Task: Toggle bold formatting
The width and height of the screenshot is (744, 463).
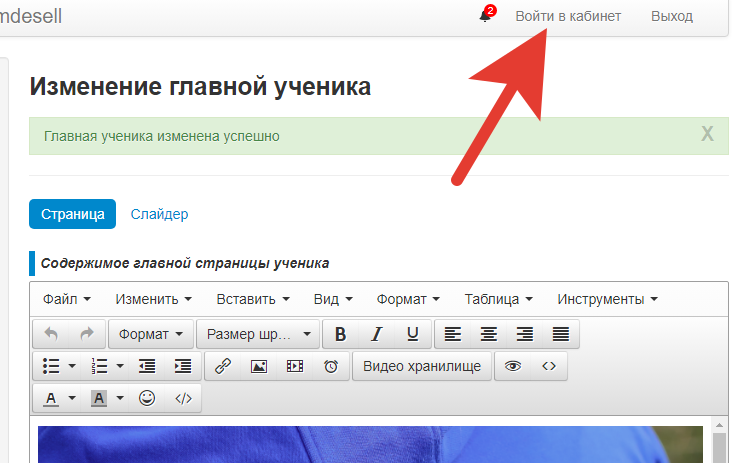Action: point(340,334)
